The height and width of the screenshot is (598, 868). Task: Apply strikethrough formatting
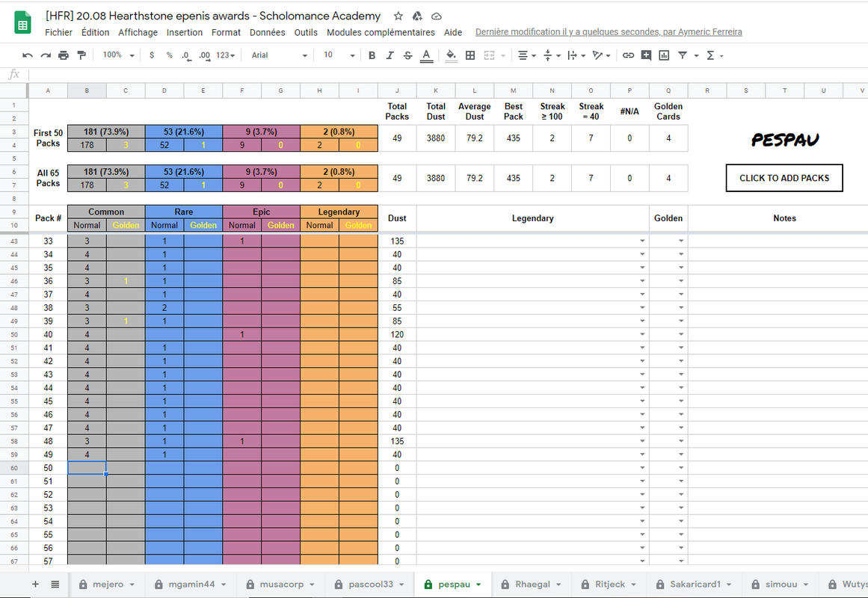pos(408,55)
